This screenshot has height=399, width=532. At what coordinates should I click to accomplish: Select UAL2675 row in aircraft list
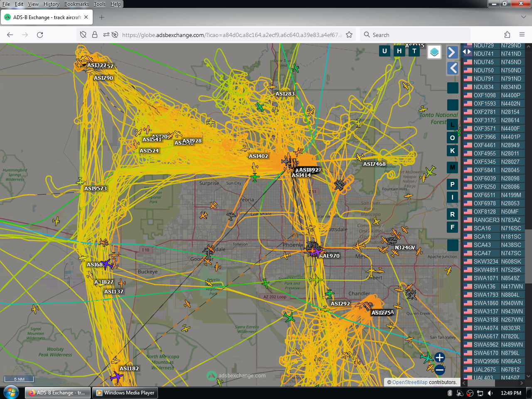point(493,369)
